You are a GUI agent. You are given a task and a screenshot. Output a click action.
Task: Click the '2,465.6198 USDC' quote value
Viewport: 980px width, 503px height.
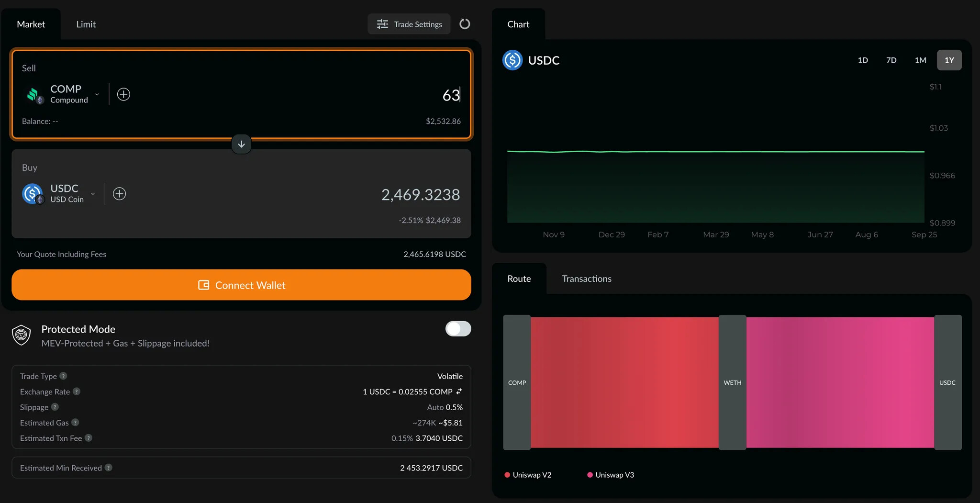coord(434,254)
